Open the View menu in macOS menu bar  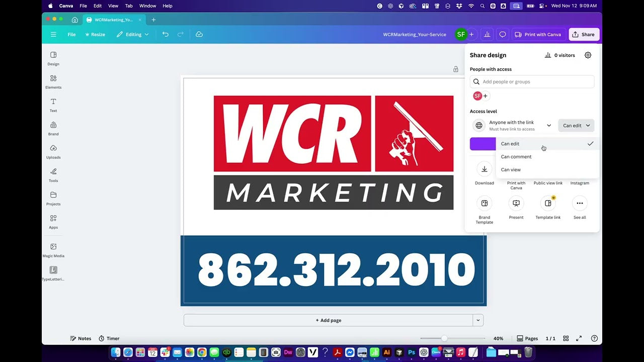[113, 6]
